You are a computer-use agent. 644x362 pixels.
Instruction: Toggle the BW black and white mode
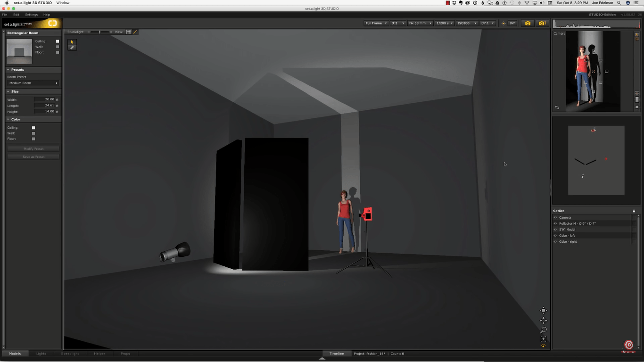512,23
